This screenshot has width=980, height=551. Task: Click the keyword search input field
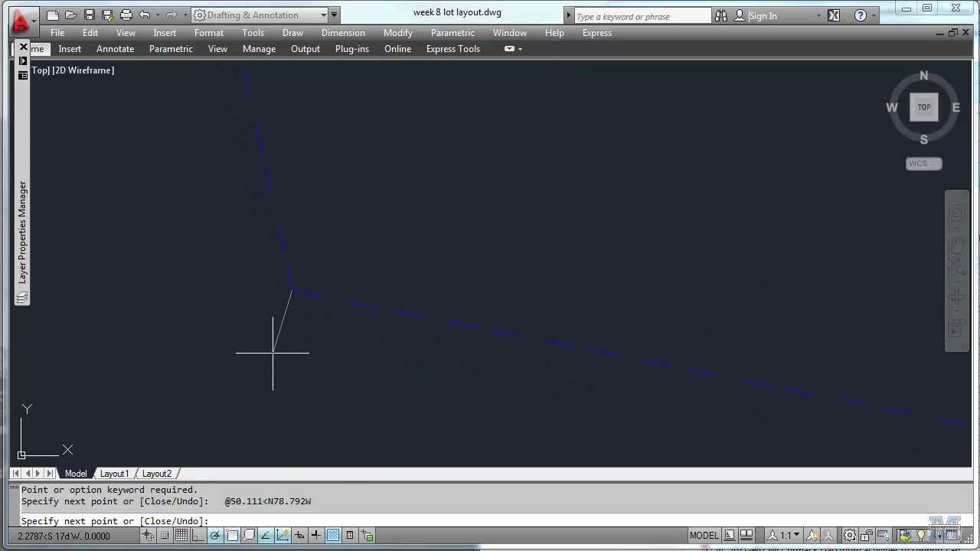[642, 16]
